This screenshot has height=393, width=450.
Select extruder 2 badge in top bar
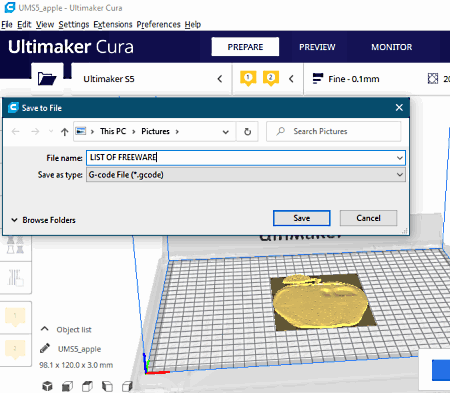(x=271, y=79)
